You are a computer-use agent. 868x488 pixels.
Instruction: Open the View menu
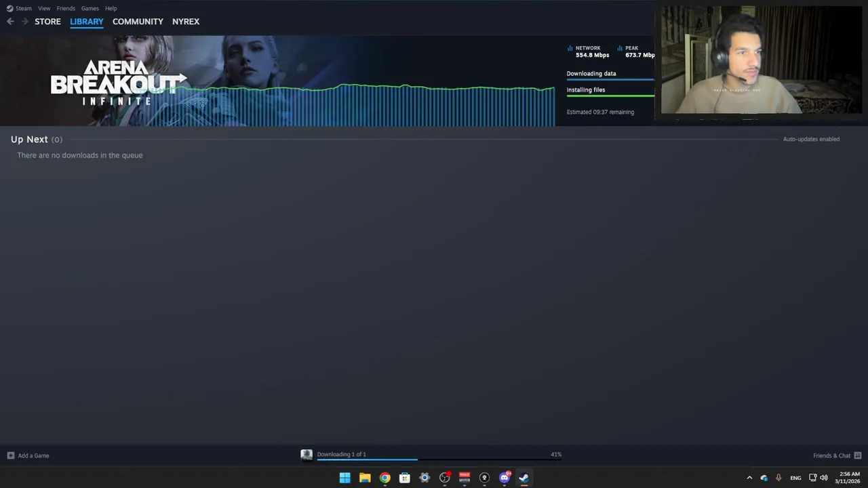pos(44,8)
